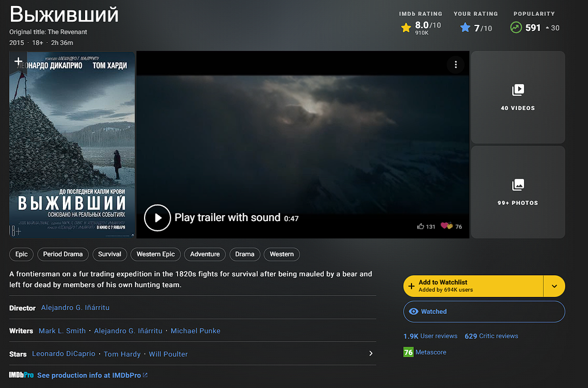Like the trailer with thumbs-up icon
588x388 pixels.
[421, 227]
